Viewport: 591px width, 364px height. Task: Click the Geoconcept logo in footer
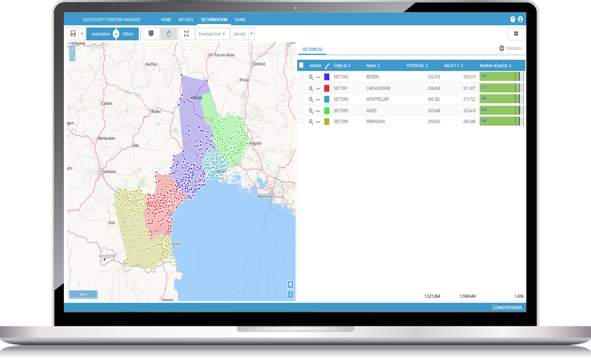coord(507,307)
